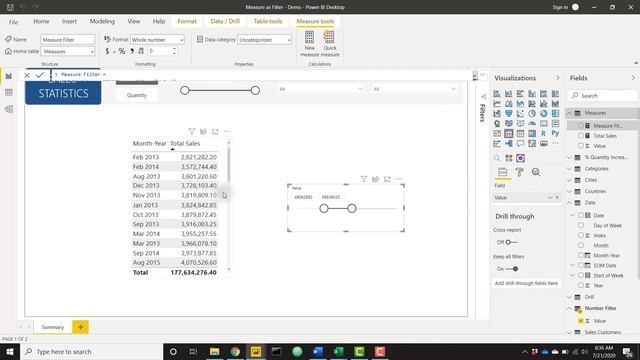
Task: Expand the Drill table in Fields
Action: click(x=569, y=297)
